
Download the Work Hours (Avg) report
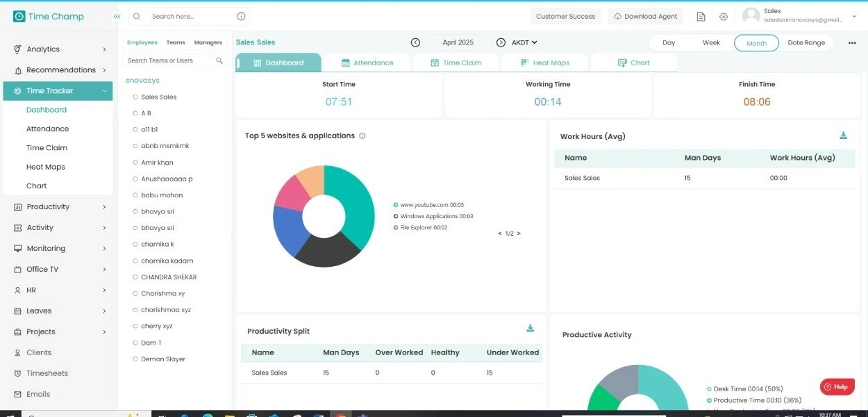(844, 136)
